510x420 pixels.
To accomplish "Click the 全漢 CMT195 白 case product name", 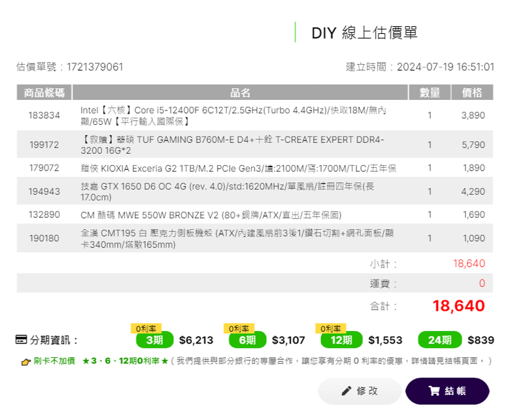I will 237,238.
